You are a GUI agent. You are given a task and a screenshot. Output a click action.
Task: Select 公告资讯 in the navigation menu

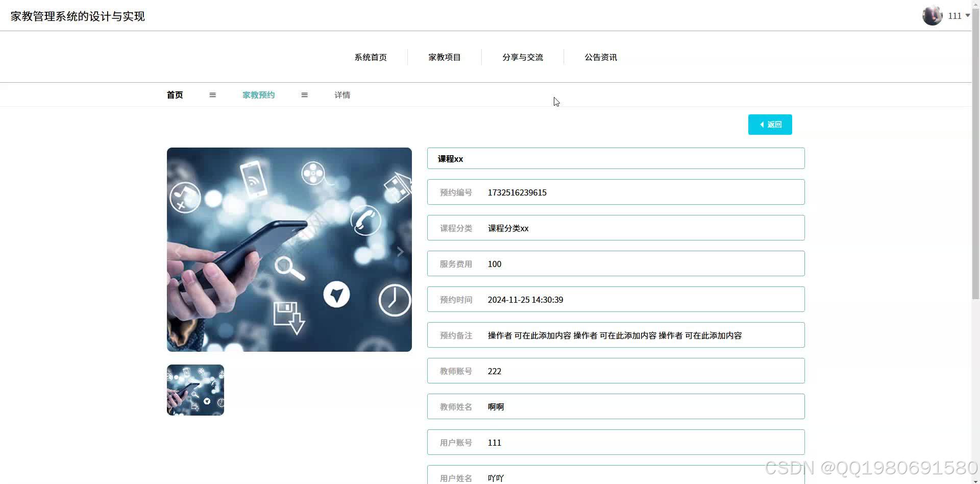tap(601, 57)
